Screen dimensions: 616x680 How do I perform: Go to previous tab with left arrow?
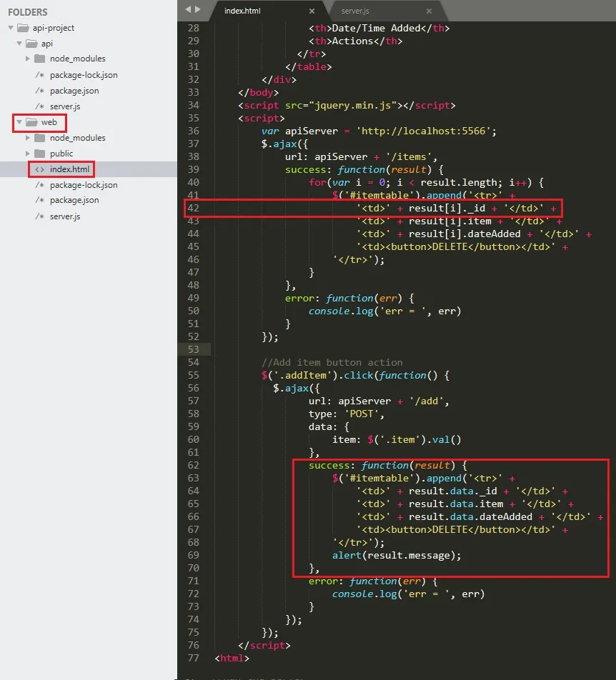click(x=188, y=9)
